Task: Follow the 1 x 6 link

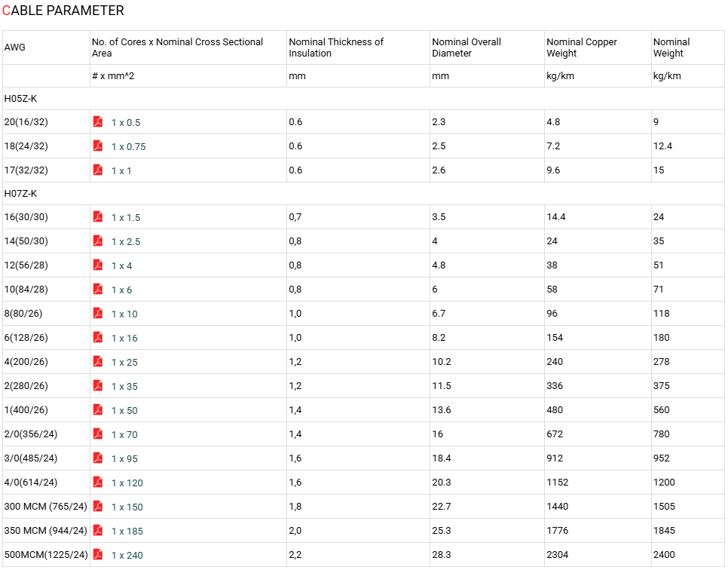Action: click(121, 290)
